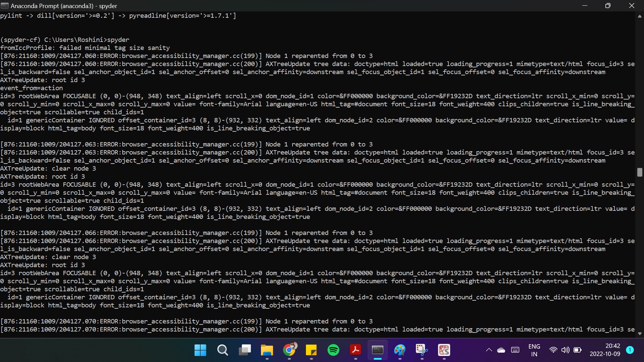The width and height of the screenshot is (644, 362).
Task: Open Google Chrome
Action: point(289,350)
